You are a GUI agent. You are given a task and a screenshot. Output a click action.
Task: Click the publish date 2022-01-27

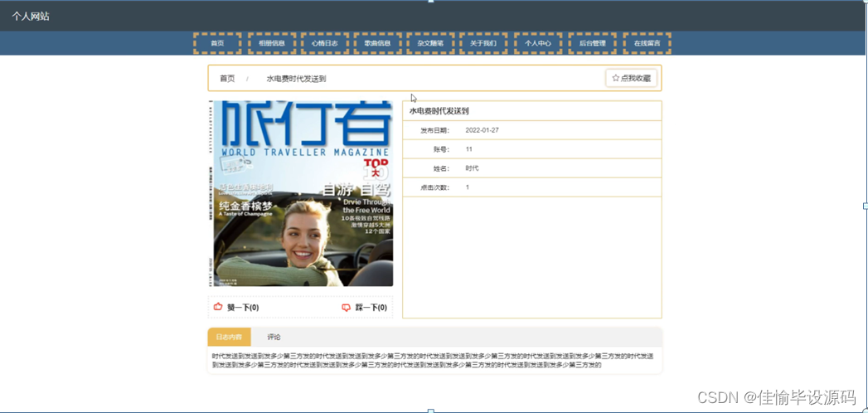pos(482,131)
